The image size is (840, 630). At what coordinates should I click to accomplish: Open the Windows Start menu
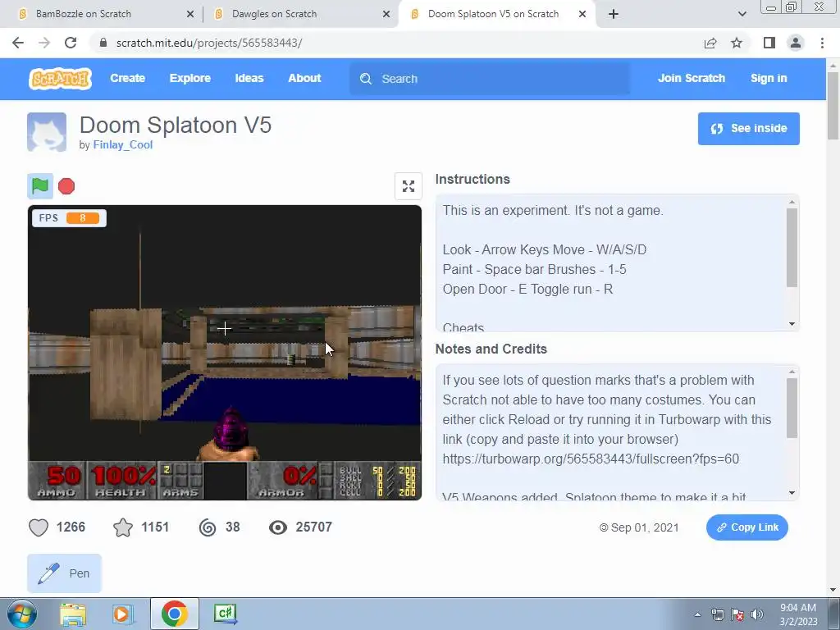pyautogui.click(x=22, y=614)
